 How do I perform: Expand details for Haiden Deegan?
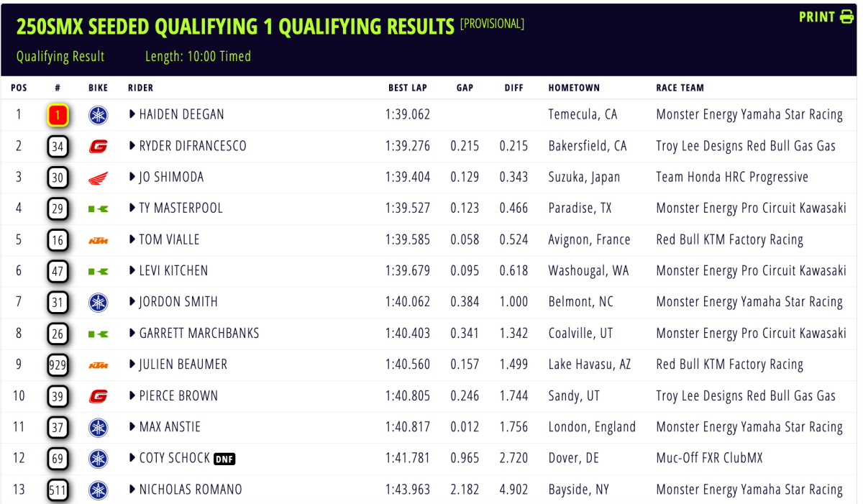click(131, 114)
